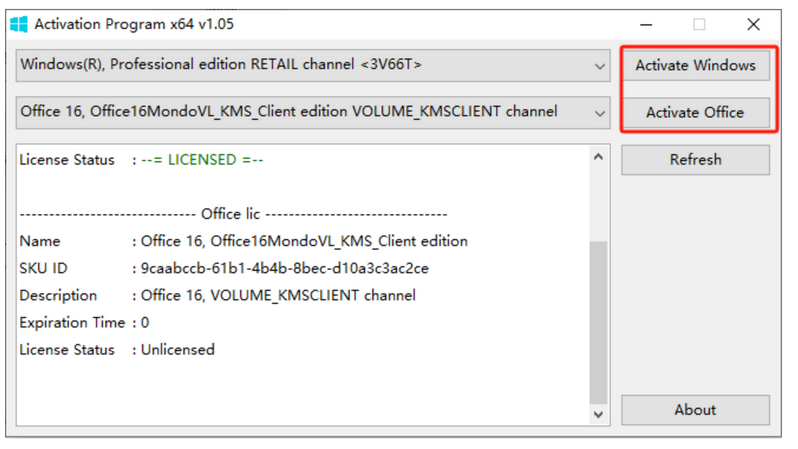This screenshot has height=449, width=798.
Task: Click the Activate Windows button
Action: (x=695, y=65)
